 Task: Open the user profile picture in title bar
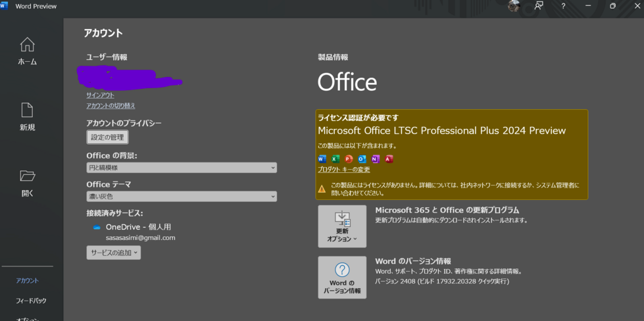(x=514, y=6)
